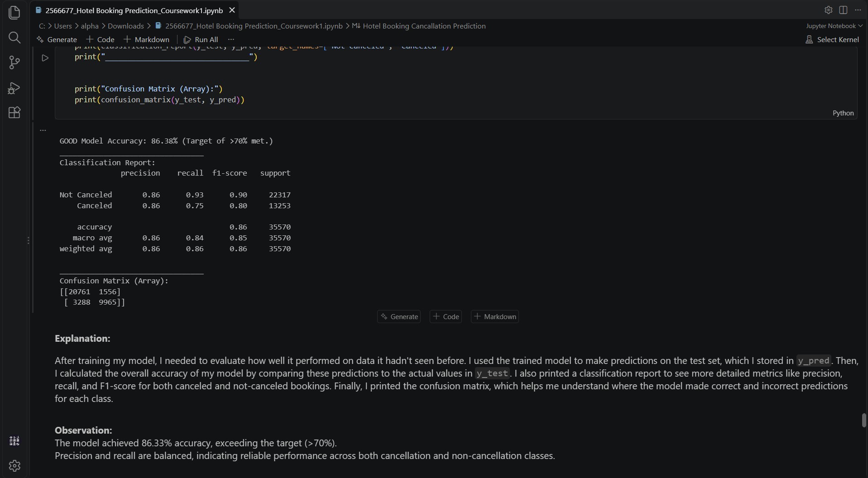Open the Search view in activity bar
The image size is (868, 478).
[14, 38]
